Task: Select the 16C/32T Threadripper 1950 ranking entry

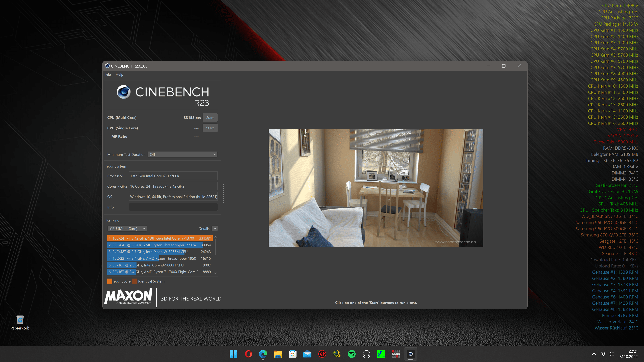Action: tap(160, 259)
